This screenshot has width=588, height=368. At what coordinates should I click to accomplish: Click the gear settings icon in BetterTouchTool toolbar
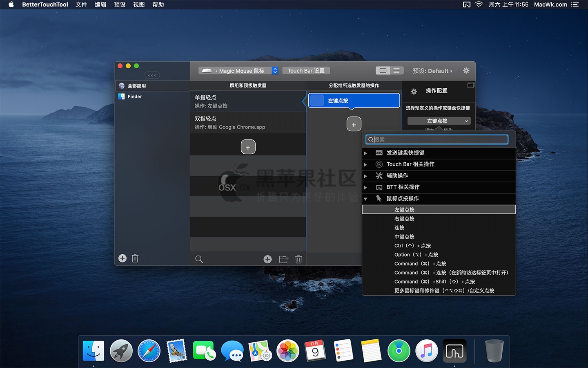[x=466, y=71]
